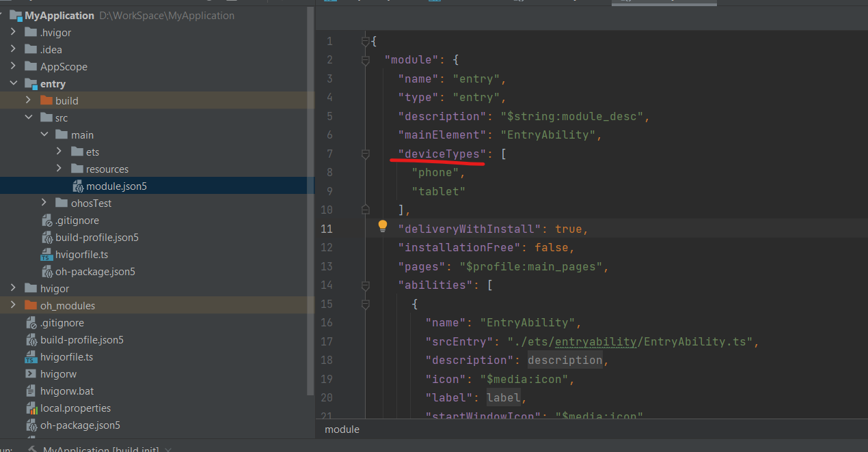Expand the .hvigor folder
This screenshot has width=868, height=452.
13,32
